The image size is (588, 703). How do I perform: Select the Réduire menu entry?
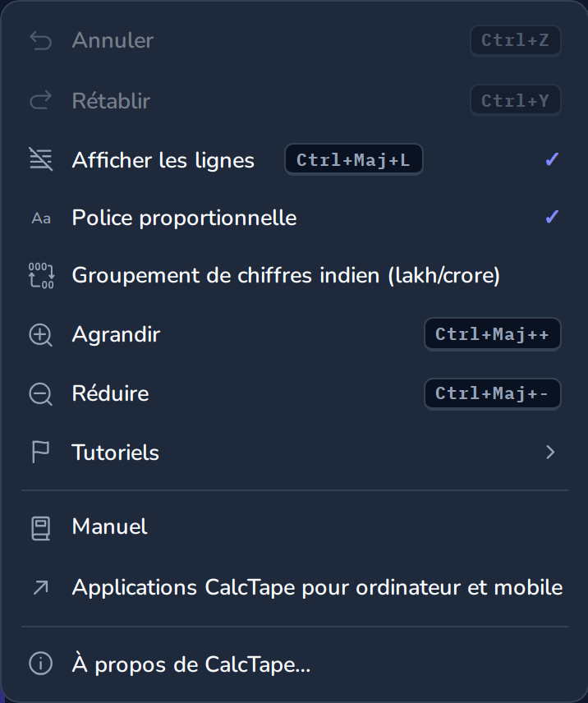pyautogui.click(x=295, y=393)
